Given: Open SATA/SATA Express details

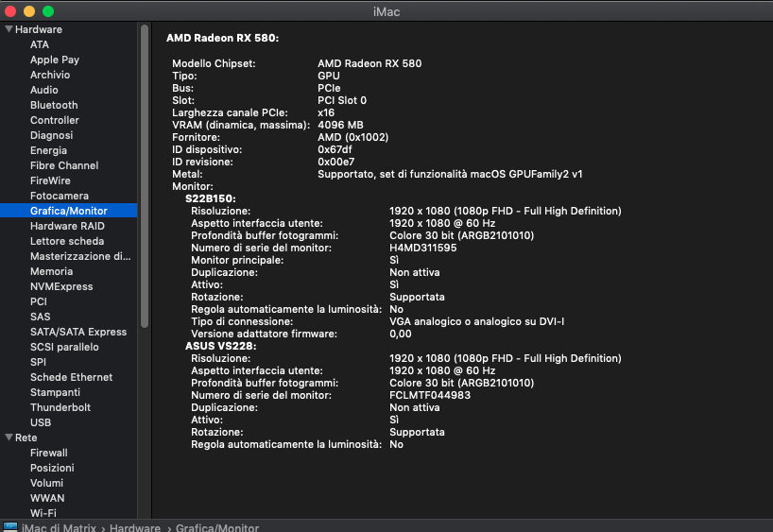Looking at the screenshot, I should click(x=78, y=332).
